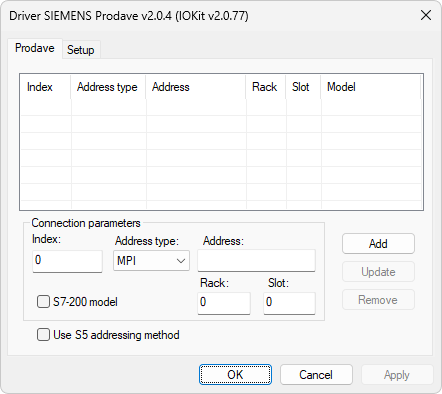Close the Driver SIEMENS Prodave dialog
Screen dimensions: 442x394
[426, 15]
